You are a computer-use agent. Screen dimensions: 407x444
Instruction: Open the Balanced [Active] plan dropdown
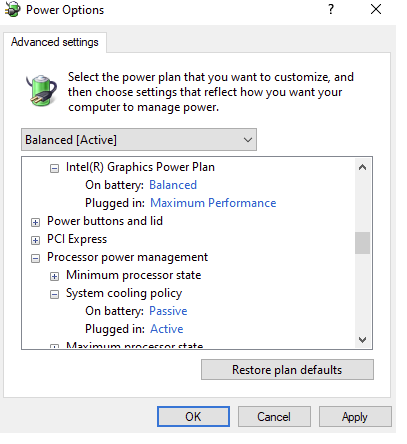point(139,140)
